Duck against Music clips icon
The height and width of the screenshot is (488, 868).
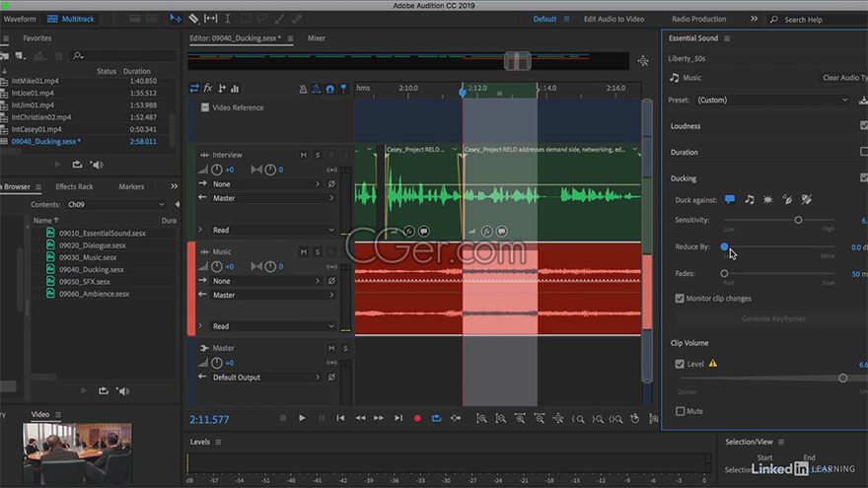[749, 200]
